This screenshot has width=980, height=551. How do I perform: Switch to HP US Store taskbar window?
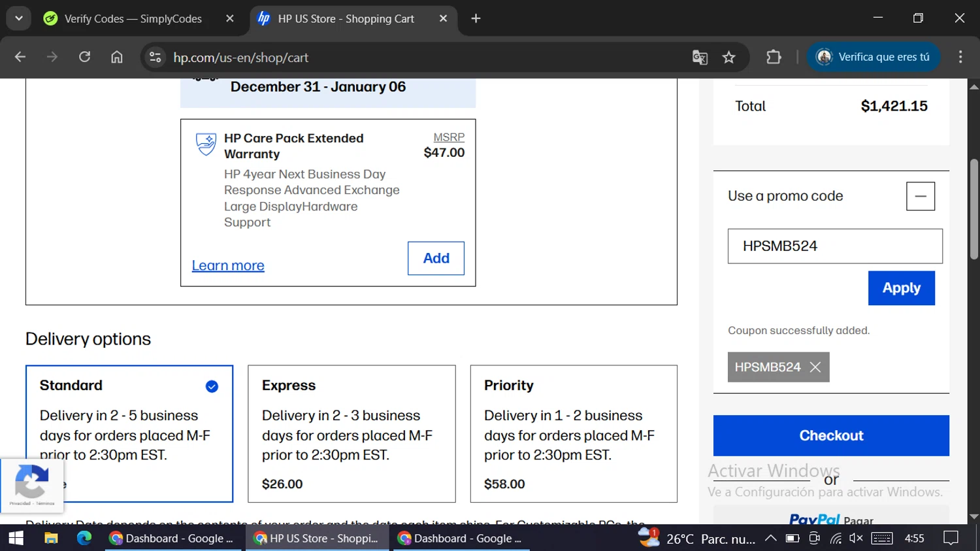click(318, 538)
